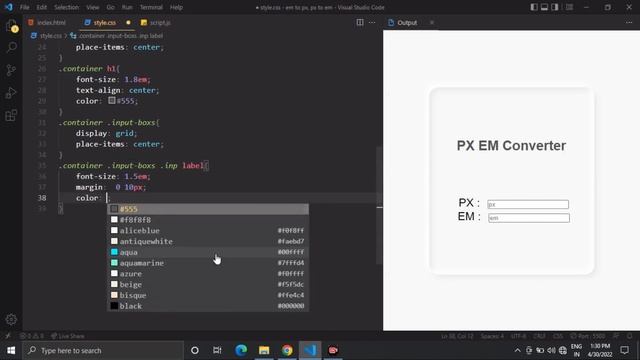640x360 pixels.
Task: Select bisque from the autocomplete list
Action: pos(208,295)
